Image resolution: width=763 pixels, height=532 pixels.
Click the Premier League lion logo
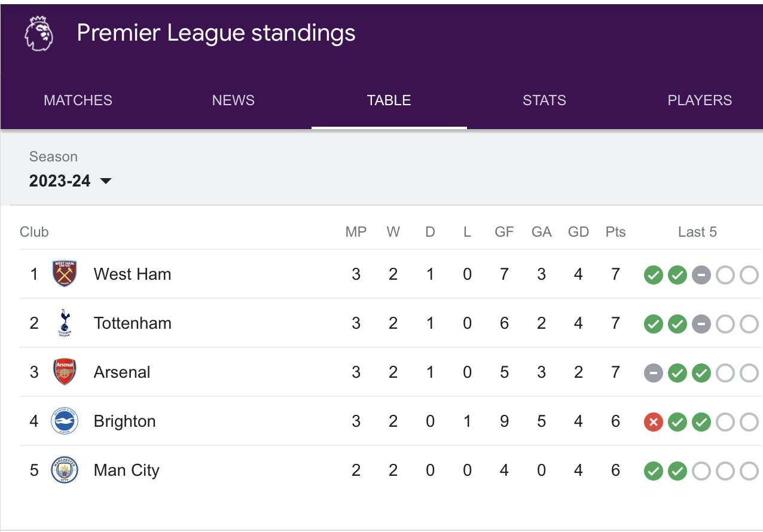click(39, 33)
